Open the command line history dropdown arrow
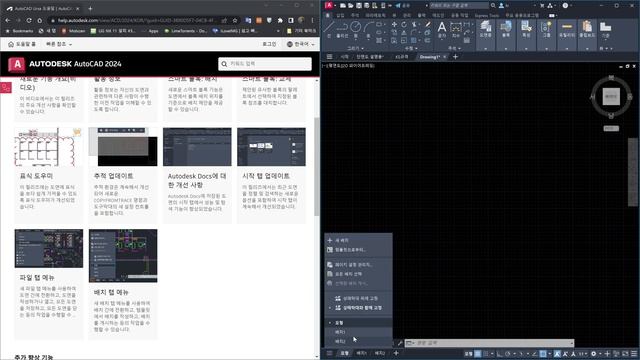This screenshot has width=640, height=360. (x=571, y=343)
